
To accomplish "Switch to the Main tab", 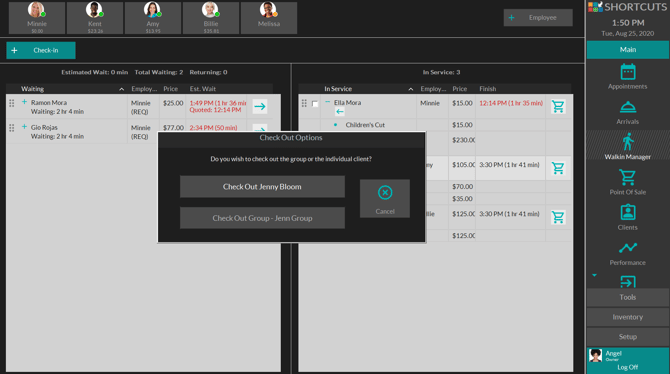I will (x=628, y=50).
